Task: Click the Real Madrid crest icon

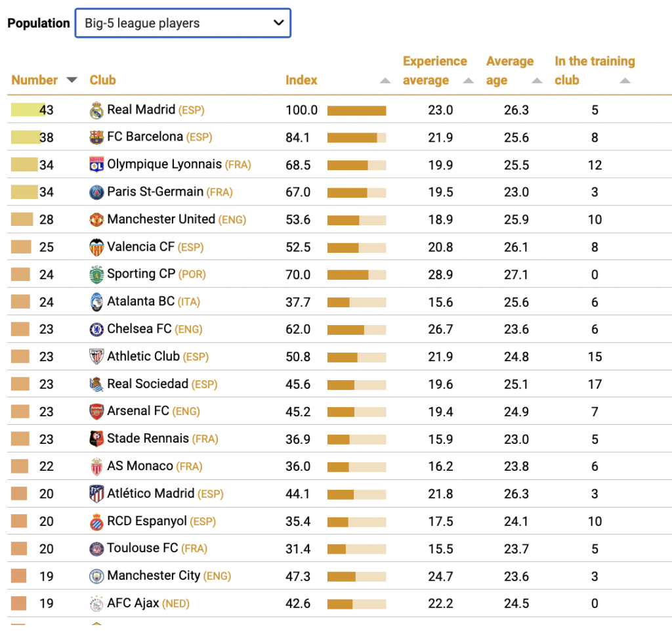Action: click(96, 110)
